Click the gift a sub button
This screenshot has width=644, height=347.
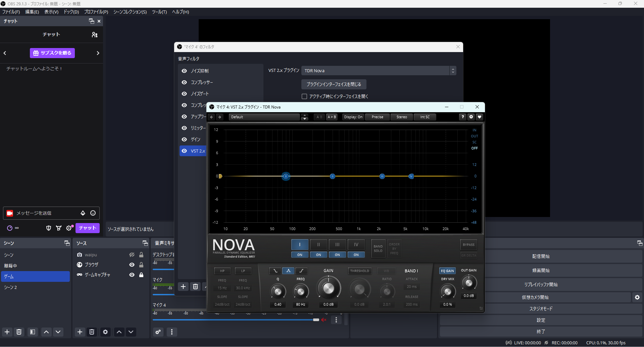point(52,53)
